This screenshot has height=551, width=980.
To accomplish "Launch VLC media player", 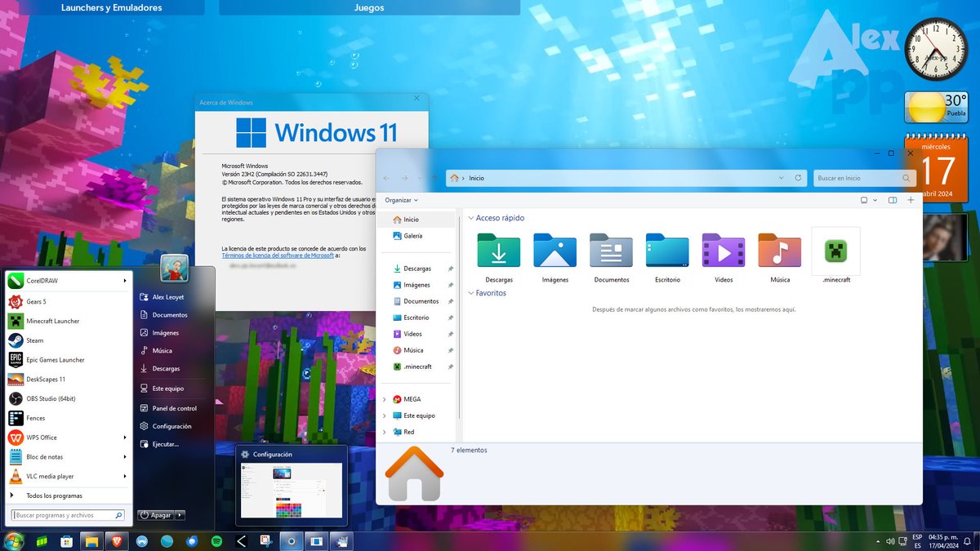I will click(x=69, y=476).
